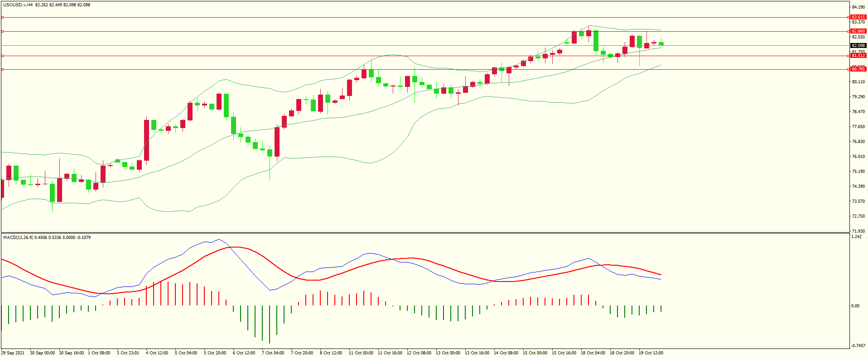Select the 82.860 horizontal line price tag
Image resolution: width=868 pixels, height=358 pixels.
(x=858, y=31)
